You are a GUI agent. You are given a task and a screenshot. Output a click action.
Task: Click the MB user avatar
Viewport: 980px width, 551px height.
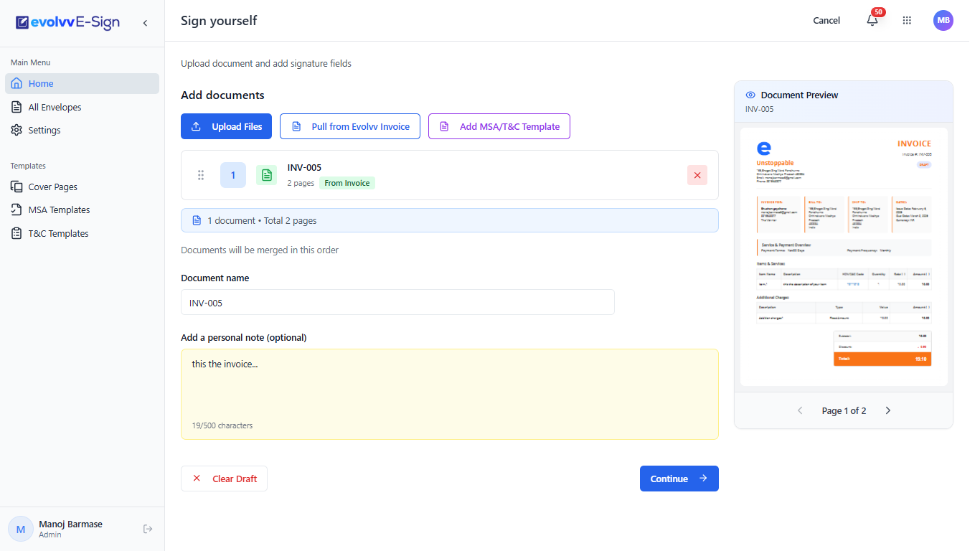[x=943, y=20]
